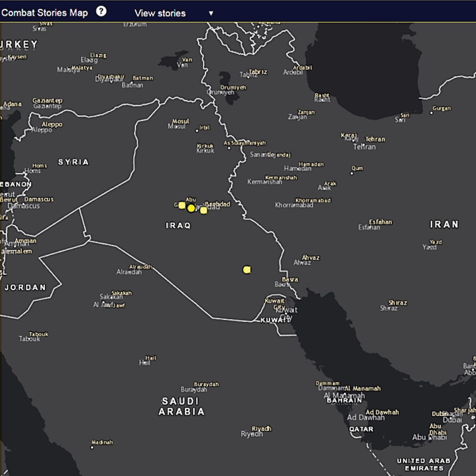
Task: Click the Shiraz city label
Action: point(398,303)
